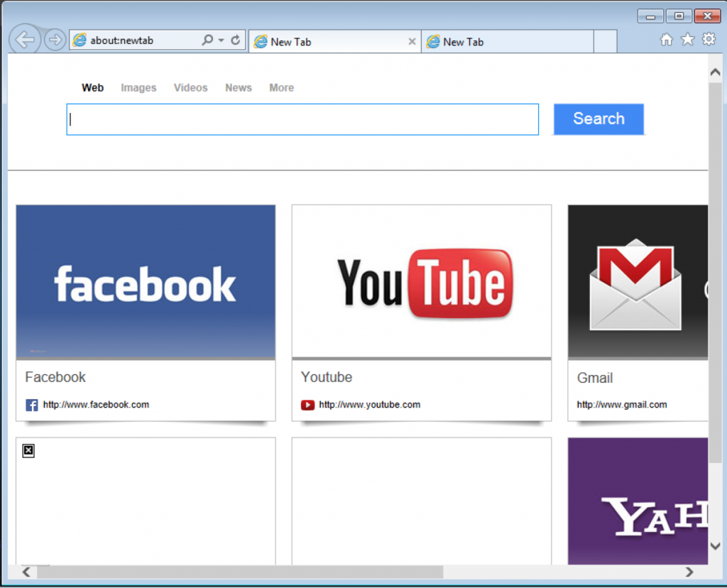Click the horizontal scrollbar thumb
Viewport: 727px width, 588px height.
pos(240,572)
